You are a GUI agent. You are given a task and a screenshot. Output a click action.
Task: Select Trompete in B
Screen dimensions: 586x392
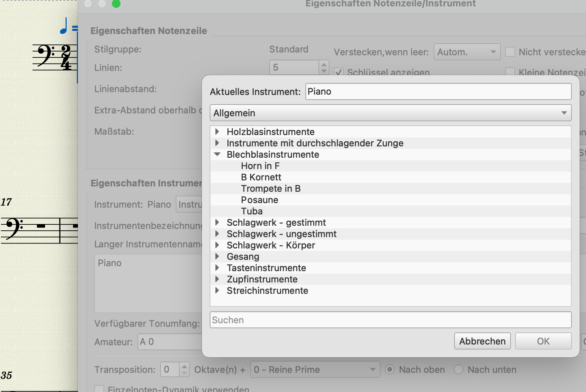(271, 188)
